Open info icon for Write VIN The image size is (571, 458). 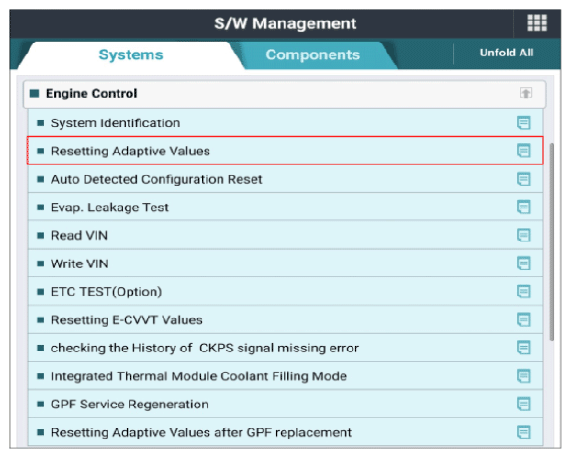[x=524, y=263]
